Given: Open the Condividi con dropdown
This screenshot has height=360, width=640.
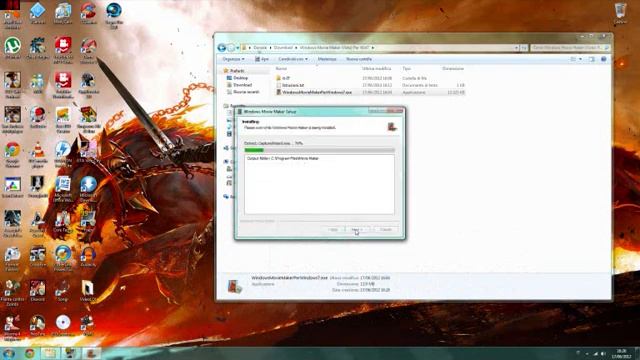Looking at the screenshot, I should tap(293, 59).
